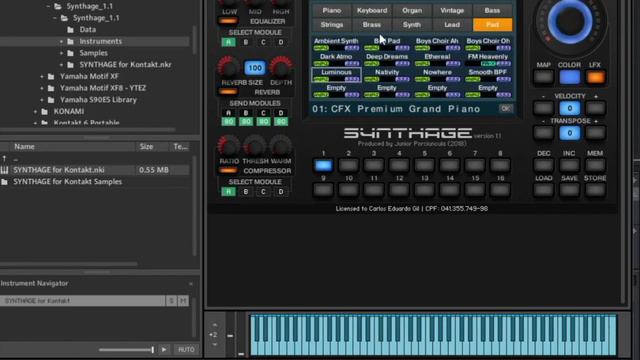The width and height of the screenshot is (640, 360).
Task: Open the Strings category tab
Action: coord(332,24)
